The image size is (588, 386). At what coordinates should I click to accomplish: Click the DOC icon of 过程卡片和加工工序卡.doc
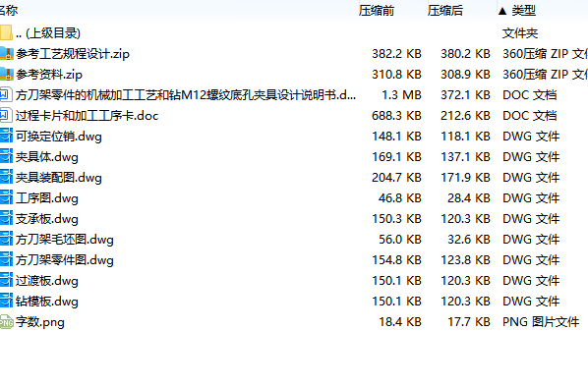[6, 116]
